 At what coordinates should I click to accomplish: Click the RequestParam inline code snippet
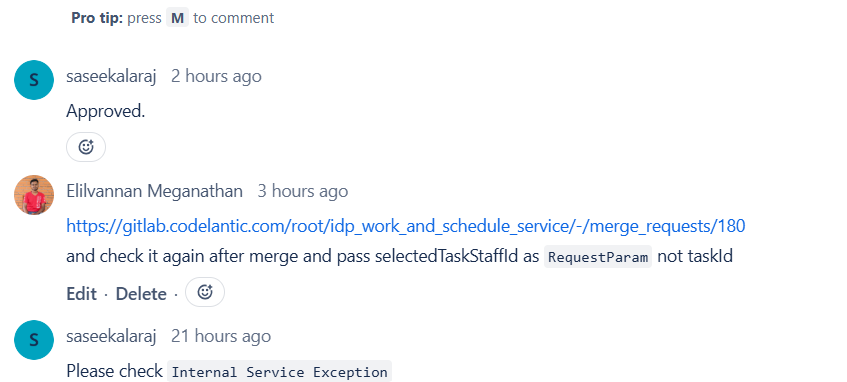(x=598, y=257)
